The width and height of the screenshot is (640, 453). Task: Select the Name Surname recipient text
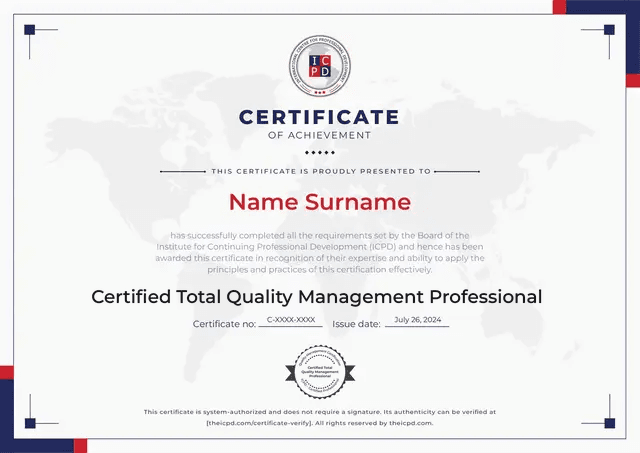coord(320,202)
